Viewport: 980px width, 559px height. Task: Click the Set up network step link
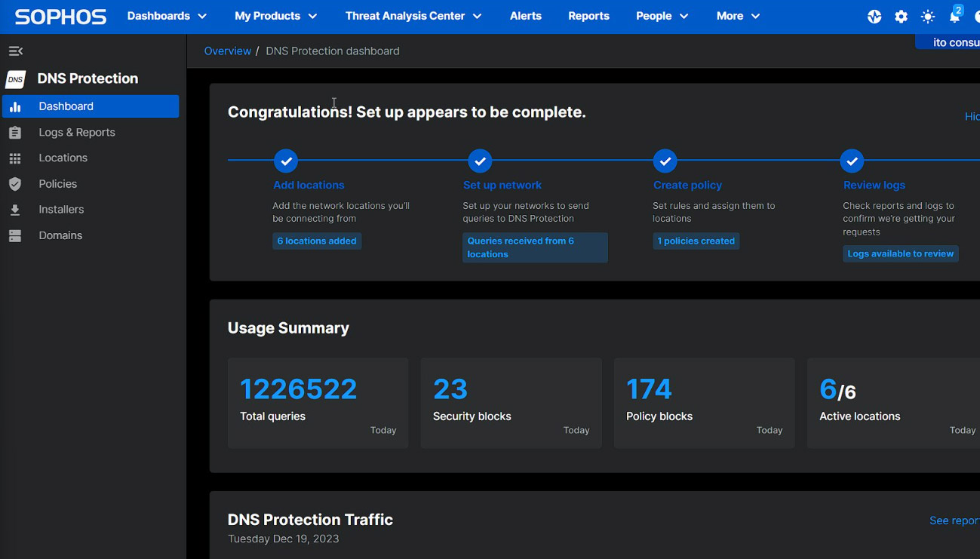pos(502,185)
